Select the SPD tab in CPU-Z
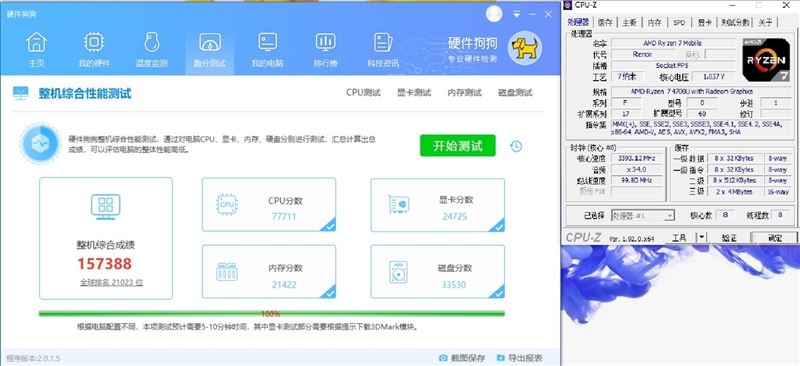 point(679,22)
